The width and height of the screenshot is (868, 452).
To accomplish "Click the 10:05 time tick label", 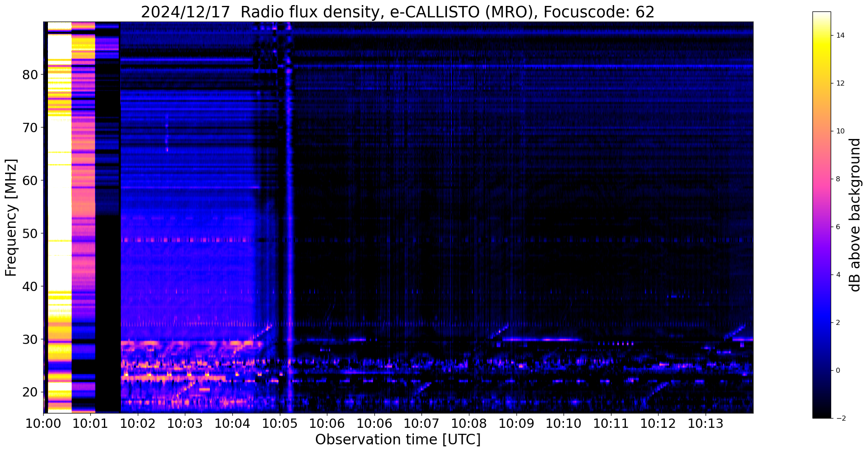I will click(279, 424).
